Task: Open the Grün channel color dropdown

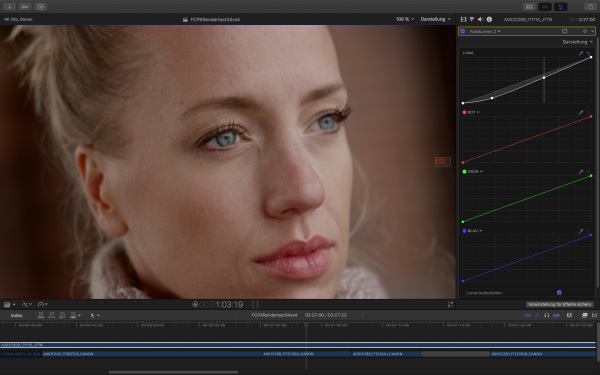Action: (473, 171)
